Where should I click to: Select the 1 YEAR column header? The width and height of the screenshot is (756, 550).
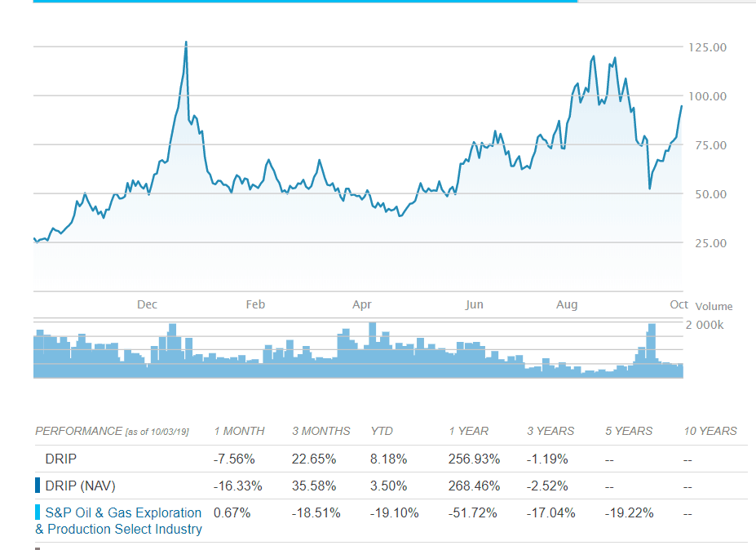468,431
